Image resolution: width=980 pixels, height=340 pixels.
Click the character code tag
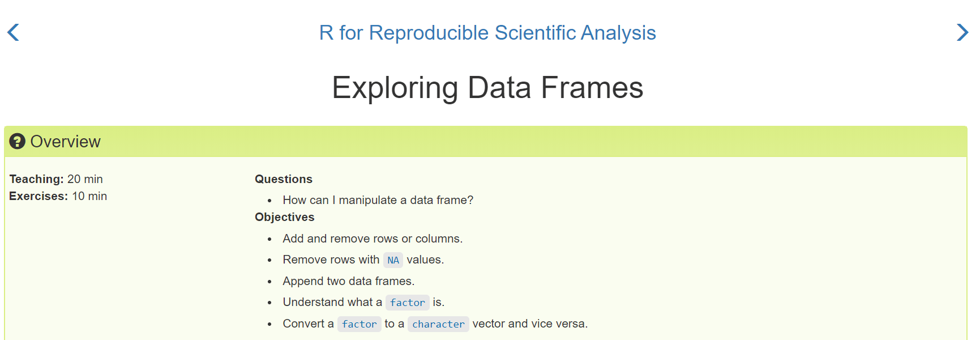(438, 324)
